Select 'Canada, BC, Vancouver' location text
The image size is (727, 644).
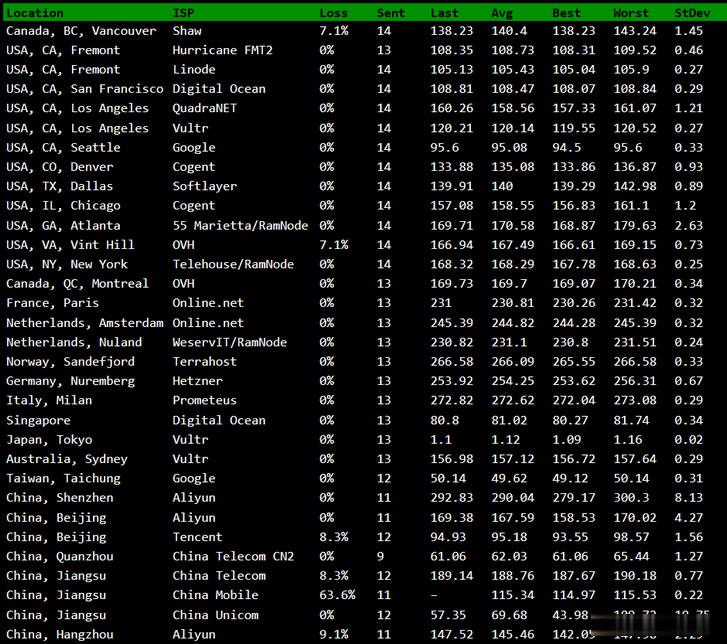[81, 31]
